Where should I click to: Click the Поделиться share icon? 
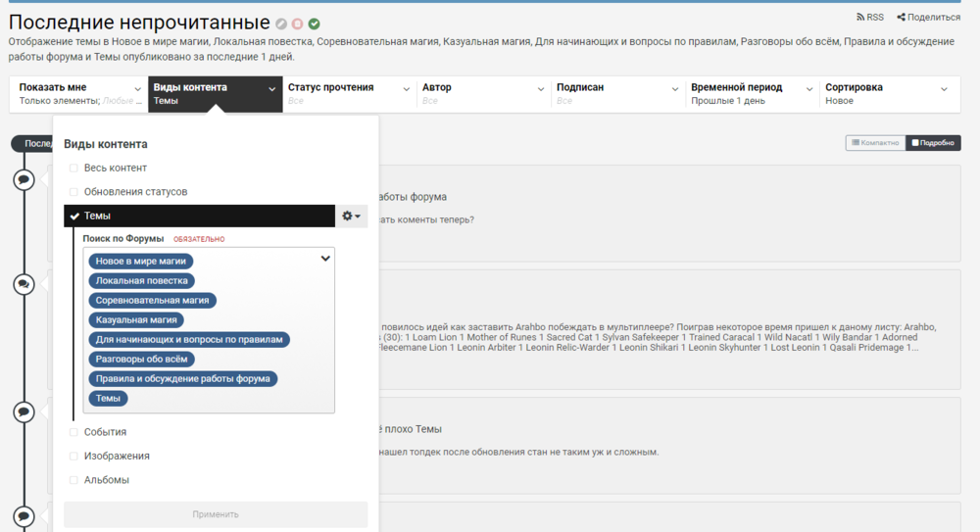coord(901,17)
